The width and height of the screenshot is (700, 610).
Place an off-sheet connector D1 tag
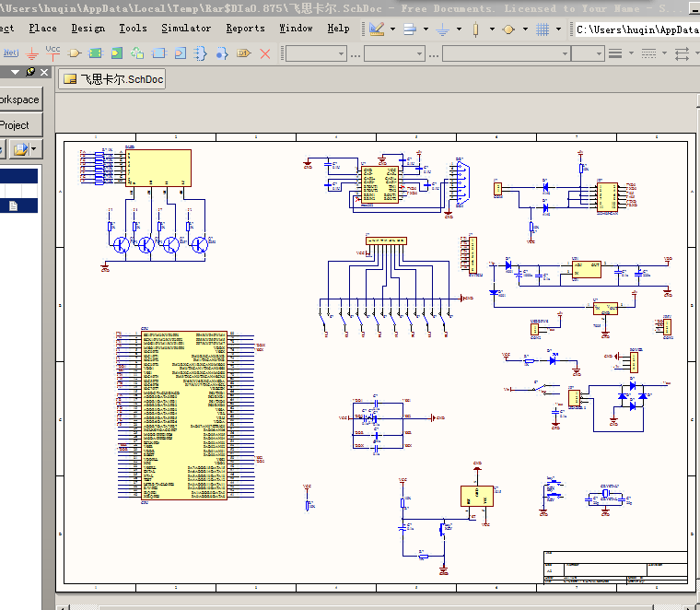pos(244,53)
